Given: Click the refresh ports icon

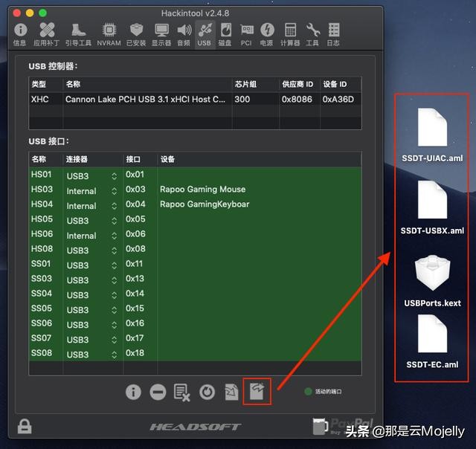Looking at the screenshot, I should (x=208, y=392).
